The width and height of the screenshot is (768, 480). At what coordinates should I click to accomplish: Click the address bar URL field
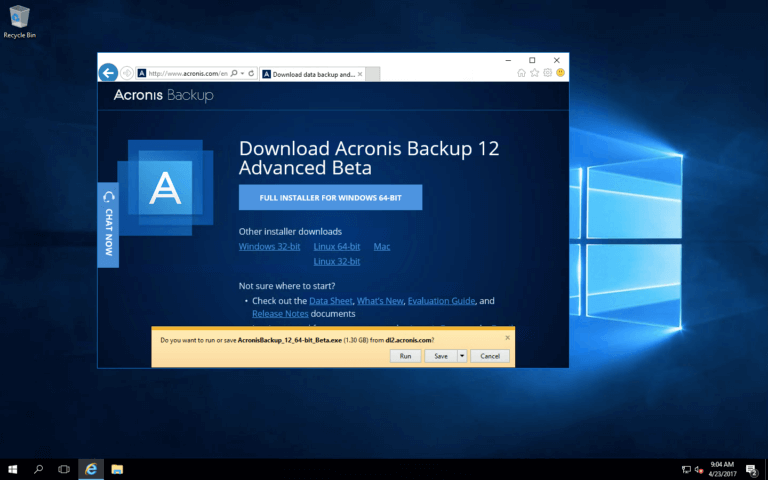(188, 73)
